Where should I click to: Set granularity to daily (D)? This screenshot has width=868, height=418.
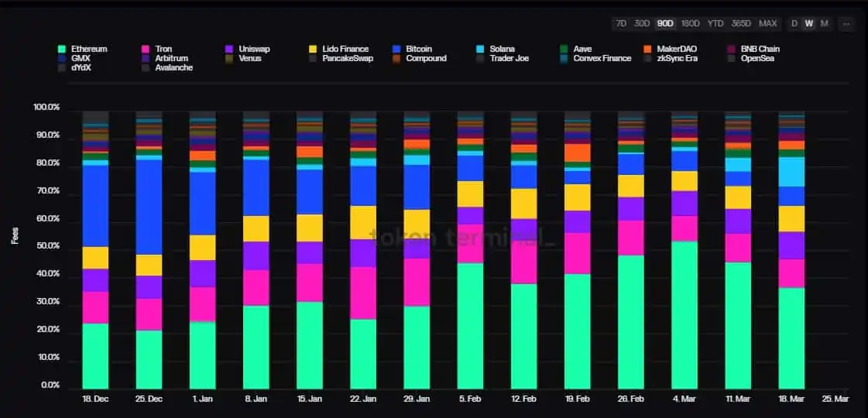(x=794, y=23)
